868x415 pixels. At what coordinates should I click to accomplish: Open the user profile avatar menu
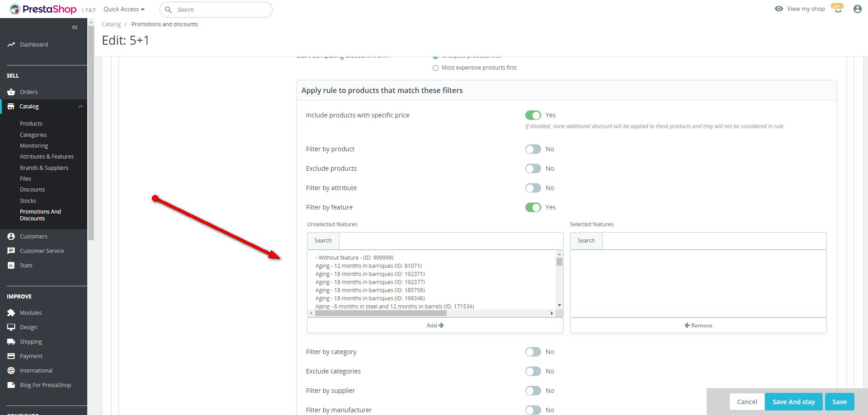[x=857, y=9]
